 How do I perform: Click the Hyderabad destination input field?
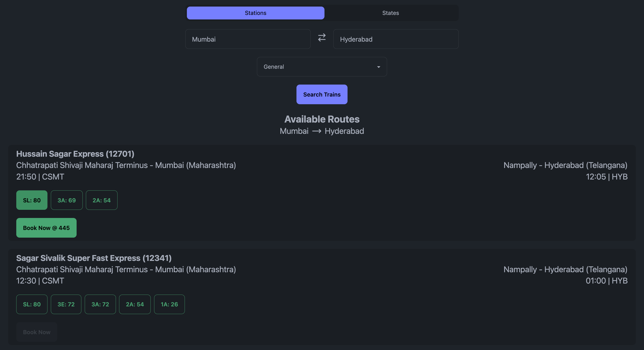395,39
